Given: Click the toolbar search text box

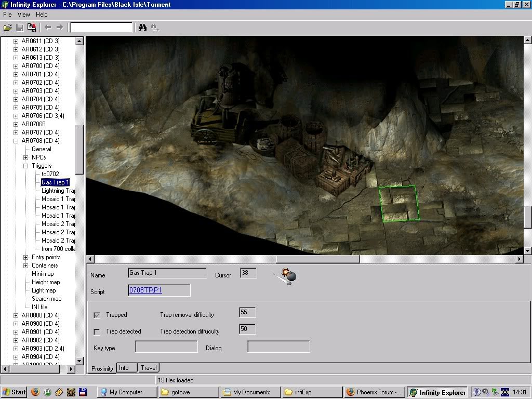Looking at the screenshot, I should pos(101,28).
